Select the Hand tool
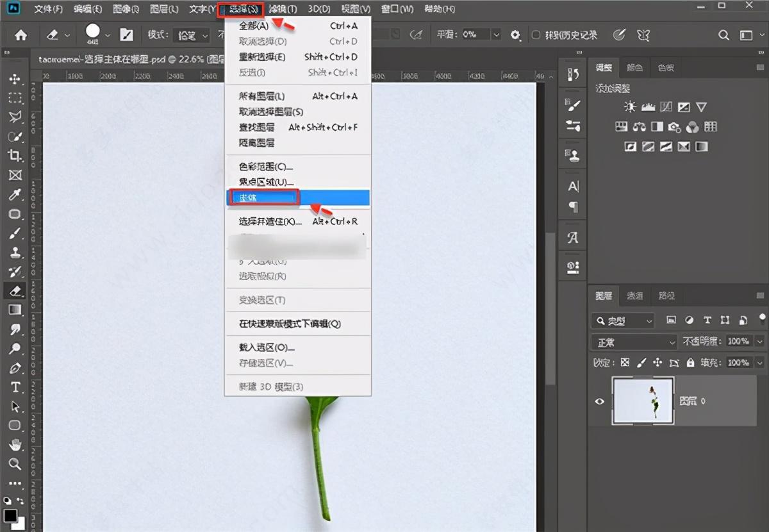This screenshot has height=532, width=769. (15, 445)
